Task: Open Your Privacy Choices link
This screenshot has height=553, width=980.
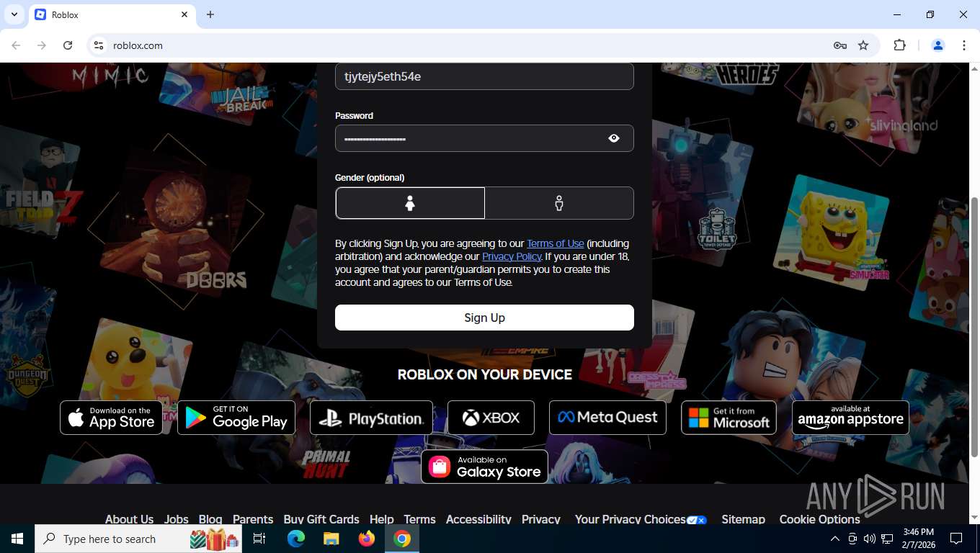Action: pyautogui.click(x=641, y=518)
